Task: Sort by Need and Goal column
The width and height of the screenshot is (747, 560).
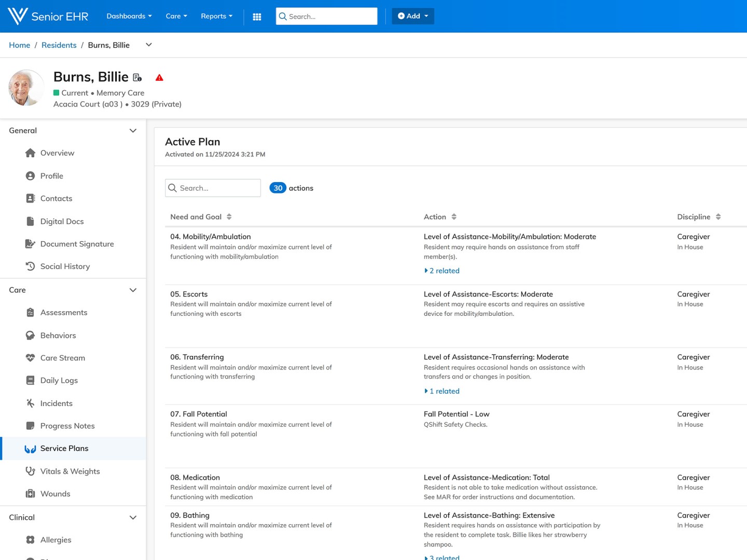Action: click(x=229, y=217)
